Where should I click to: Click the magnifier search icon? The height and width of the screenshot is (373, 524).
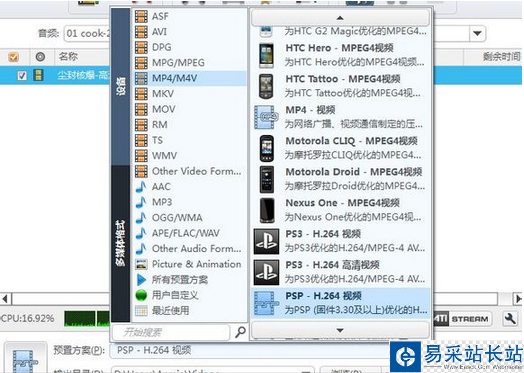(x=240, y=332)
